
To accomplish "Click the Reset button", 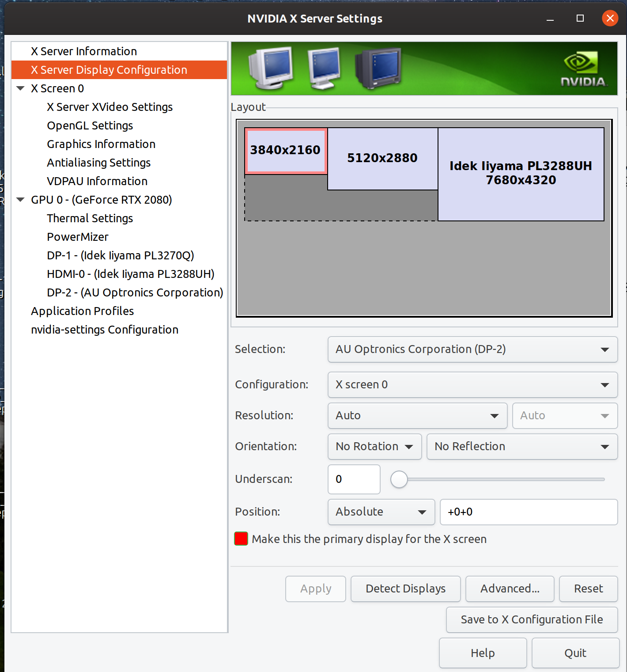I will point(589,589).
